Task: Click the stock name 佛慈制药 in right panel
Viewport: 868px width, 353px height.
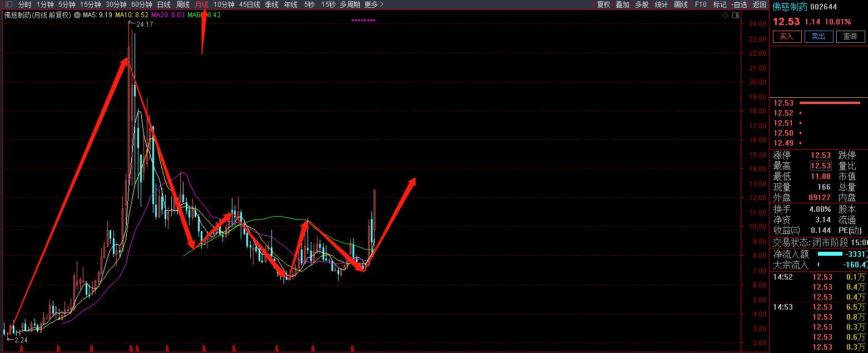Action: 790,7
